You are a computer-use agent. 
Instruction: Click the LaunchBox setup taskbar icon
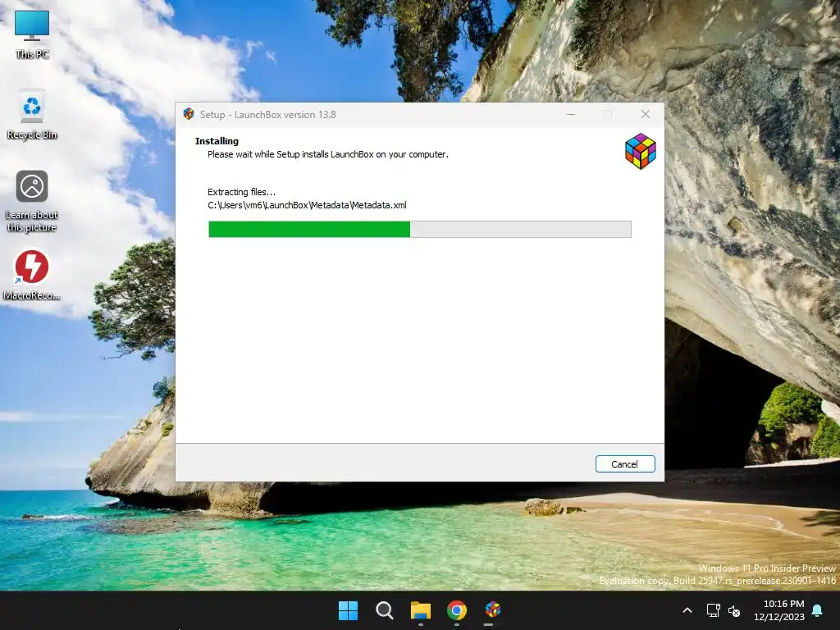tap(493, 610)
